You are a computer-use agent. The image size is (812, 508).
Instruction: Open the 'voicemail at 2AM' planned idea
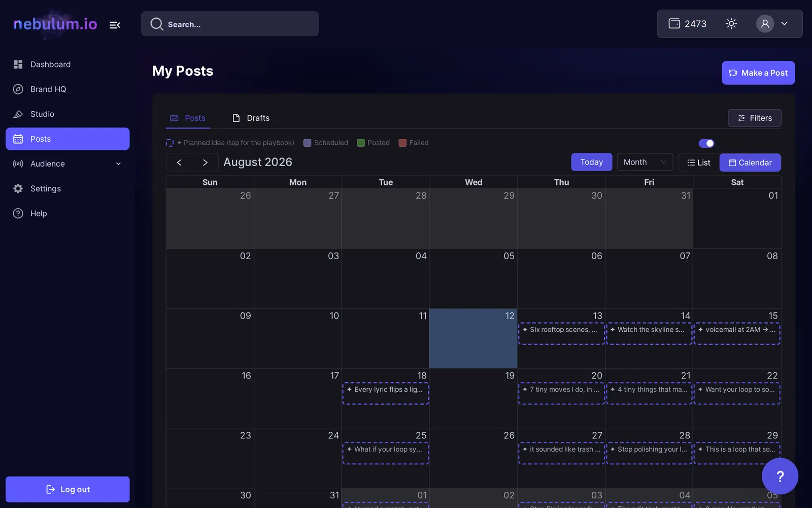pyautogui.click(x=737, y=333)
